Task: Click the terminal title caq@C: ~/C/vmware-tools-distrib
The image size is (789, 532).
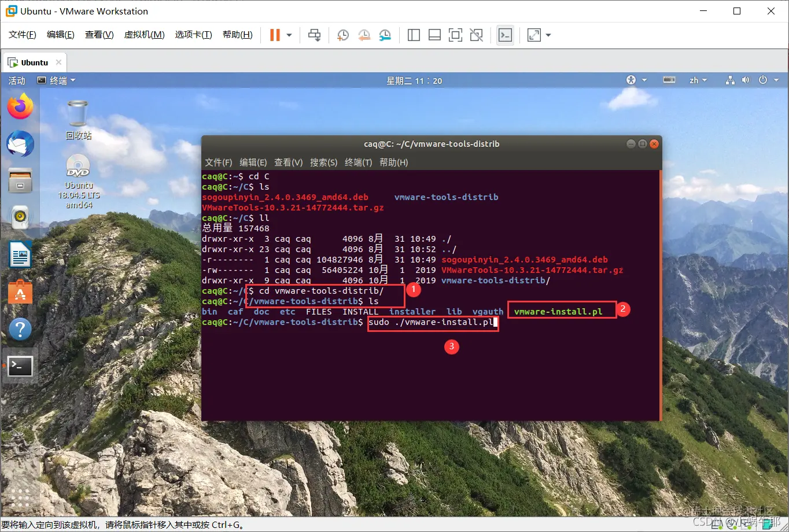Action: 432,144
